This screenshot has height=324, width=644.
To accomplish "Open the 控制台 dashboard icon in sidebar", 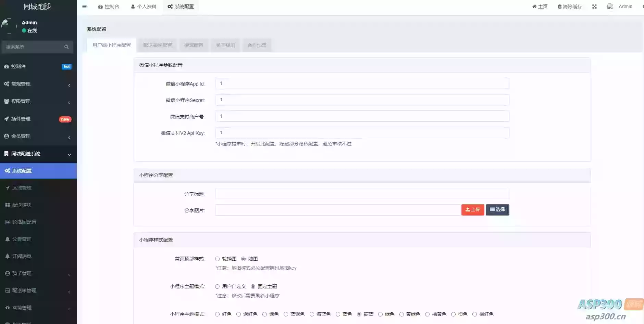I will [x=7, y=66].
